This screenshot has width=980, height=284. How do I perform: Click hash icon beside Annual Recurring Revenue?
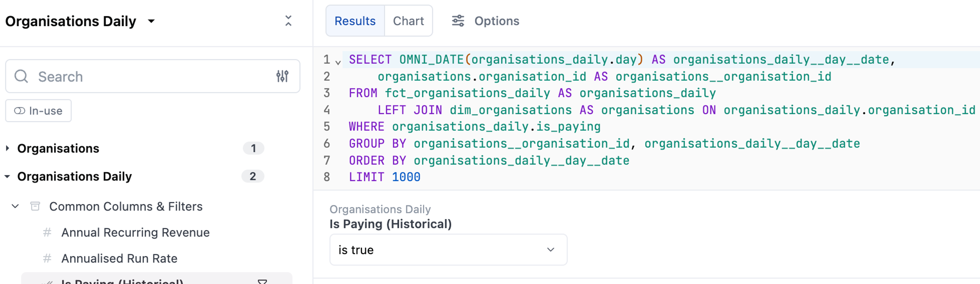coord(47,232)
